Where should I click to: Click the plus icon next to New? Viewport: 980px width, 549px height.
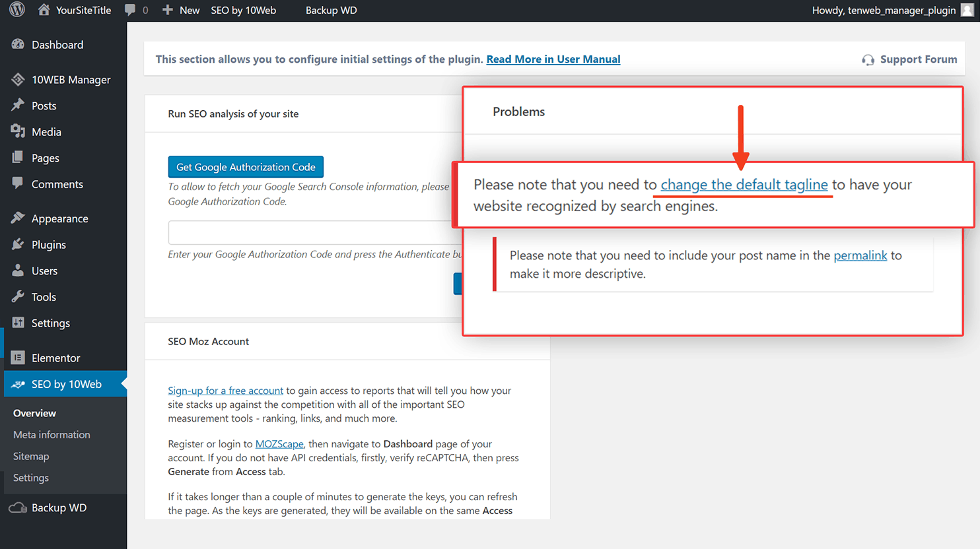(x=168, y=10)
